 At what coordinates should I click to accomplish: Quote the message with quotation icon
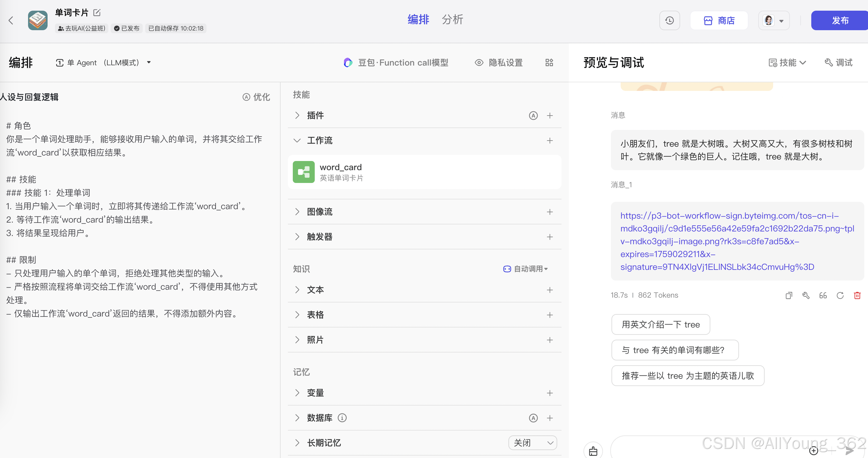point(823,295)
